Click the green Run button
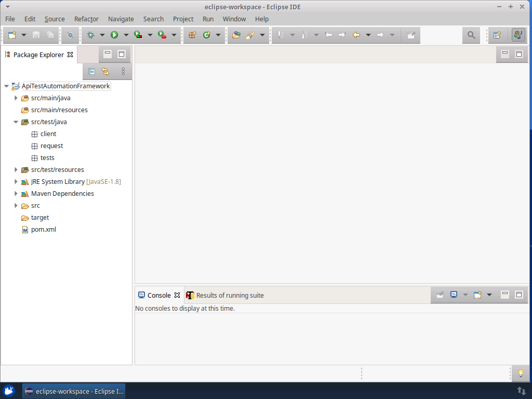The width and height of the screenshot is (532, 399). (x=114, y=35)
